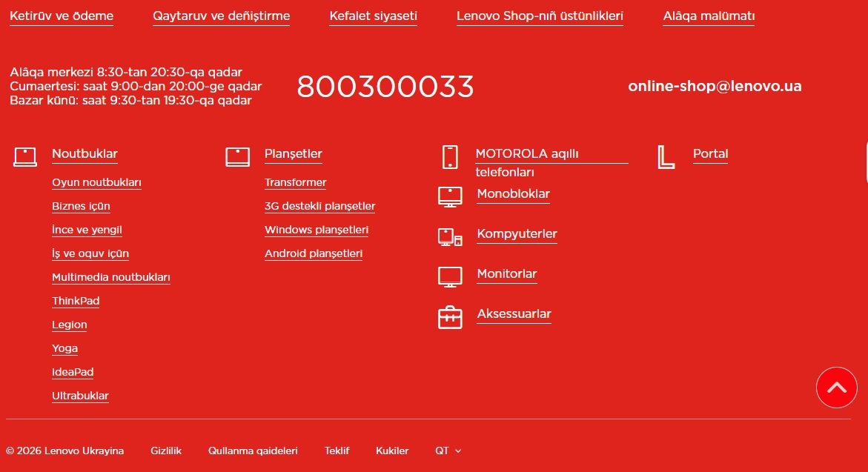Go to Kefalet siyaseti section
The width and height of the screenshot is (868, 472).
click(x=373, y=16)
